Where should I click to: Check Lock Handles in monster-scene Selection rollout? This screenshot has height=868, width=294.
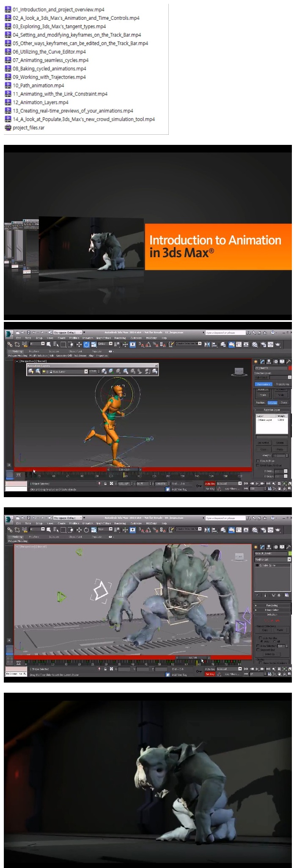coord(260,638)
